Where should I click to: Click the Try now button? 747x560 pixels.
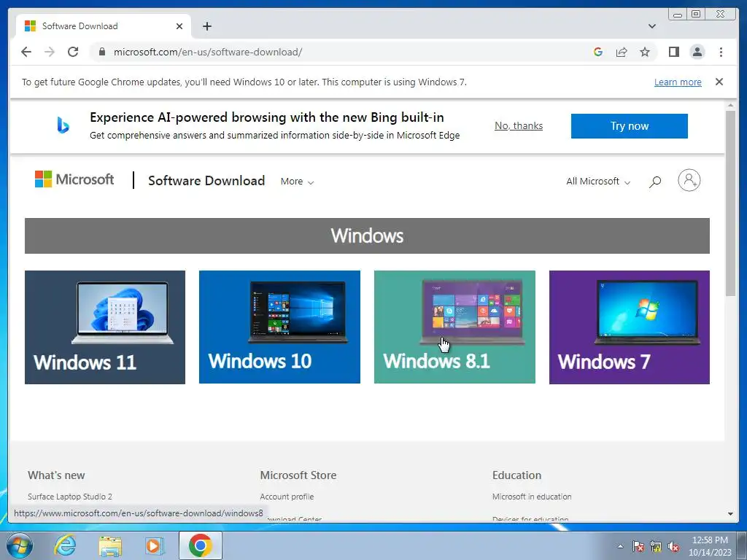click(630, 126)
